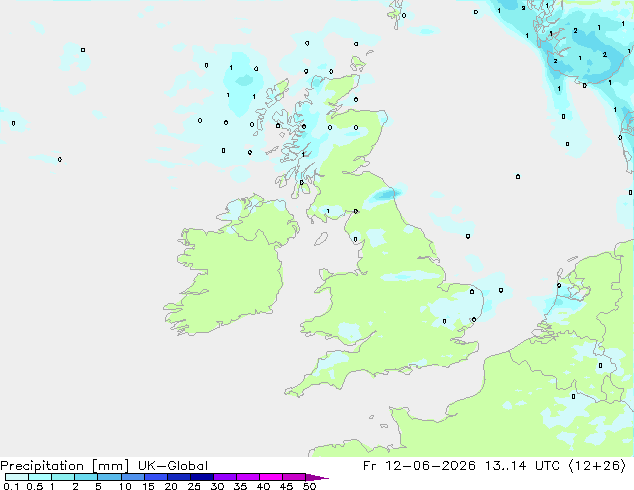This screenshot has height=490, width=634.
Task: Click the '13..14 UTC' time text
Action: [x=522, y=466]
